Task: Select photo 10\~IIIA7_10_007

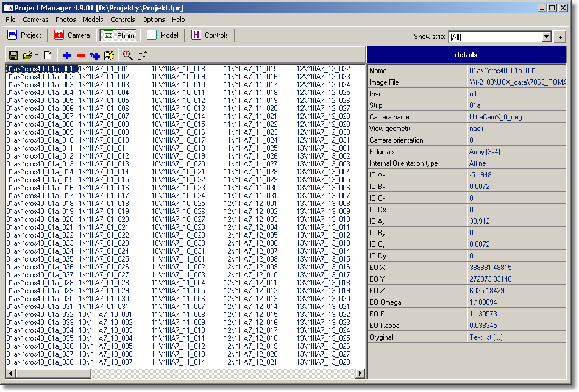Action: pyautogui.click(x=105, y=362)
